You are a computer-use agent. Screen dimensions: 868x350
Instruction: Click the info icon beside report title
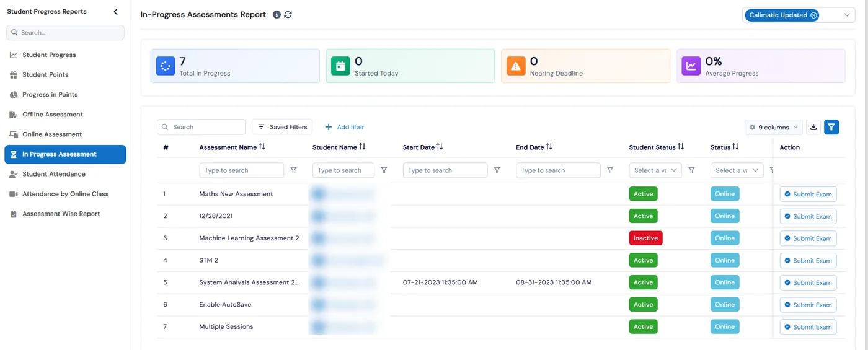277,15
